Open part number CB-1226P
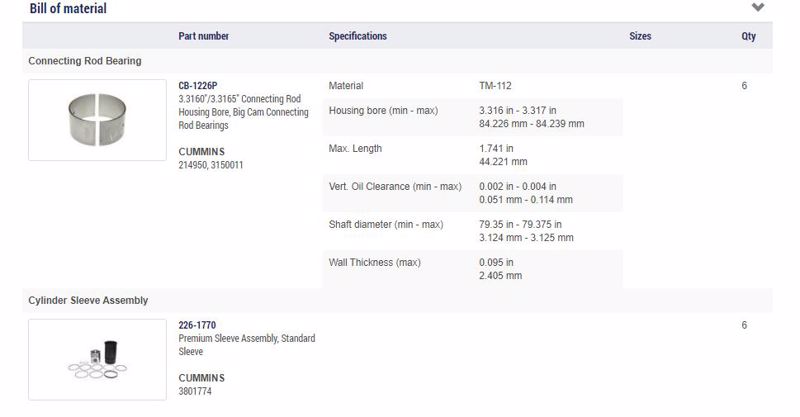The image size is (800, 417). click(197, 86)
